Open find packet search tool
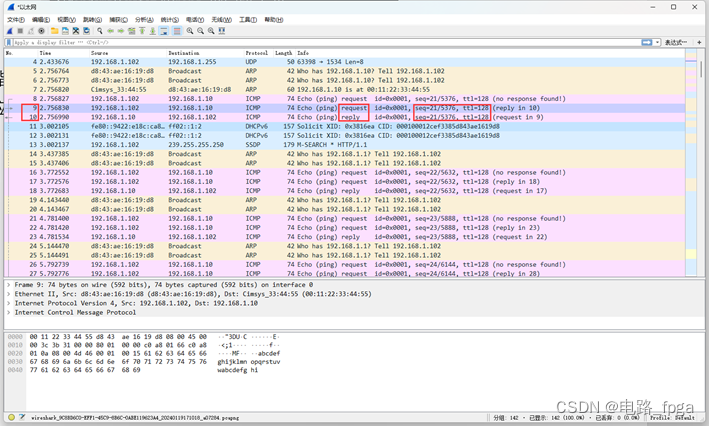Image resolution: width=709 pixels, height=426 pixels. tap(99, 31)
